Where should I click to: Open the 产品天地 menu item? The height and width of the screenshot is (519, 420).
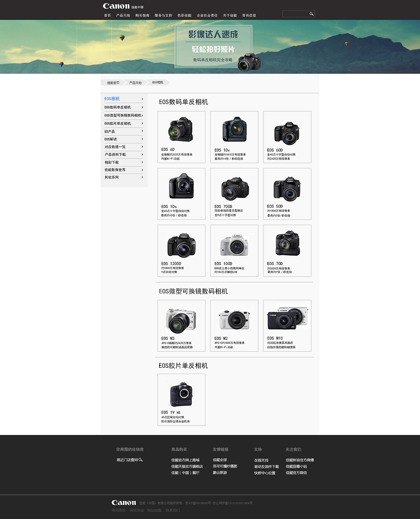pos(123,15)
